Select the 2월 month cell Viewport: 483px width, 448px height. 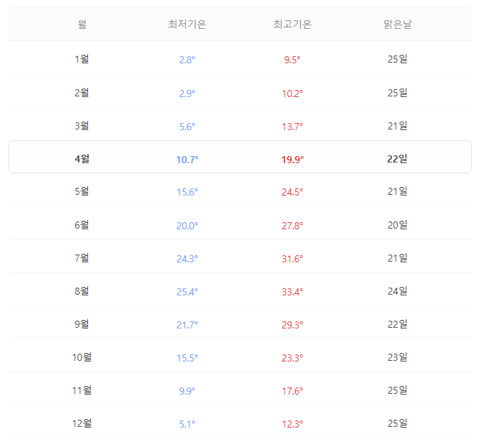82,93
